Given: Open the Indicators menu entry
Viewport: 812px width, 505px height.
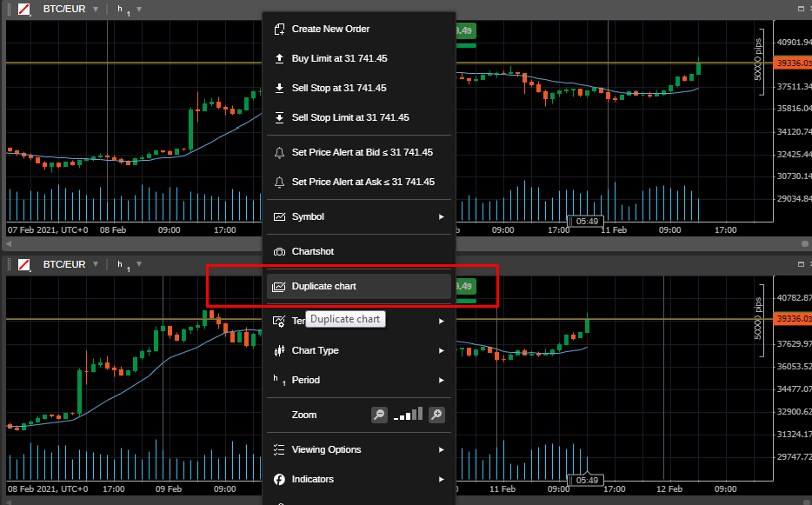Looking at the screenshot, I should (x=312, y=479).
